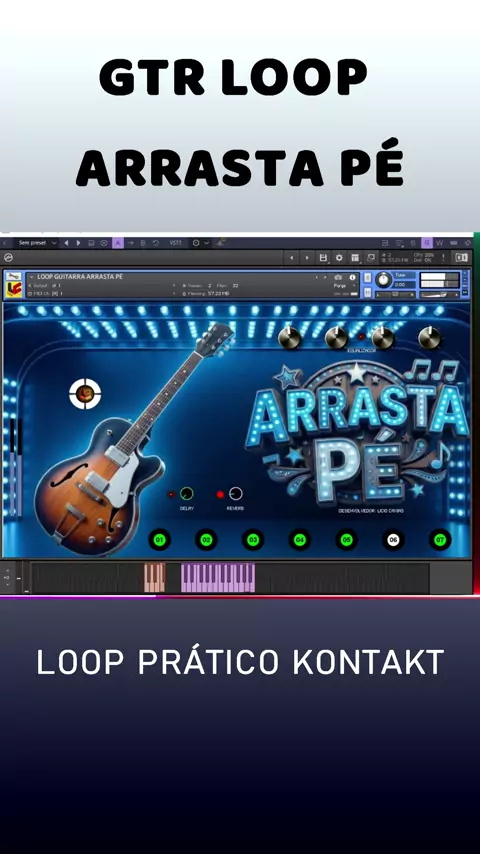Click the second equalizer knob
The image size is (480, 854).
(336, 338)
